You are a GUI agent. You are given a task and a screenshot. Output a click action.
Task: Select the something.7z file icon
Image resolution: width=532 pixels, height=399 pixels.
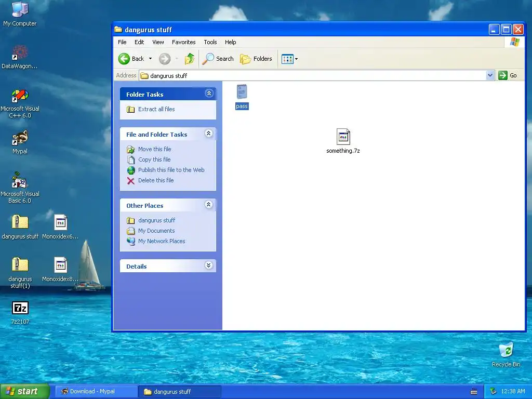(x=343, y=137)
